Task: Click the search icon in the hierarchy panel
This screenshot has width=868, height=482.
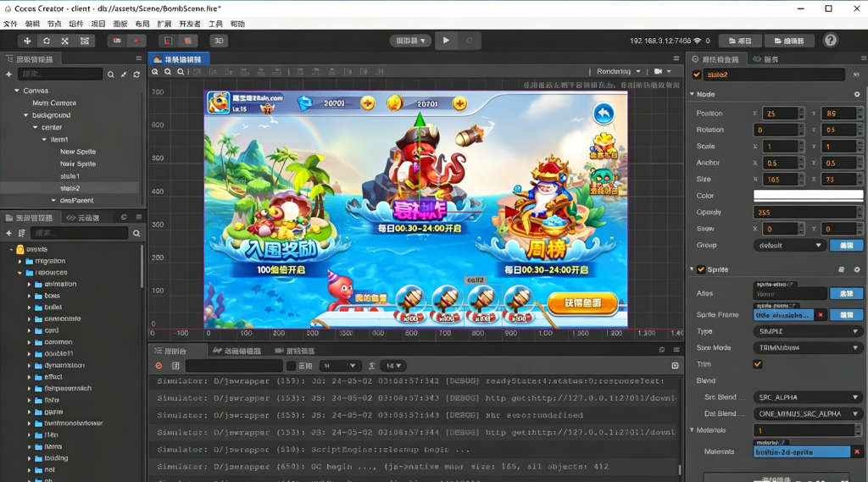Action: coord(110,75)
